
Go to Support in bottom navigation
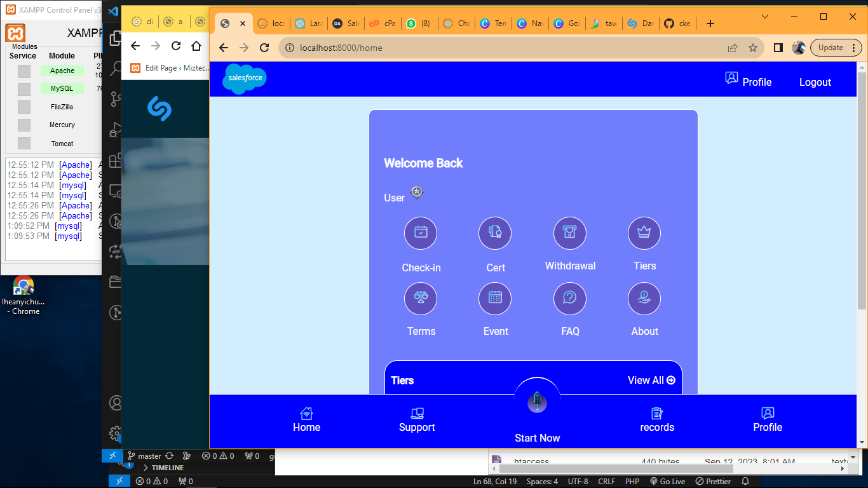pos(417,420)
